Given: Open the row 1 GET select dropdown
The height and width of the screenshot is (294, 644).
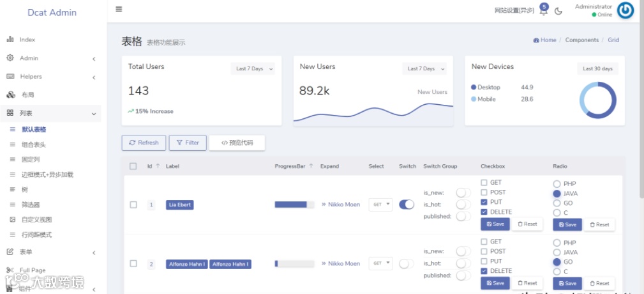Looking at the screenshot, I should point(381,205).
